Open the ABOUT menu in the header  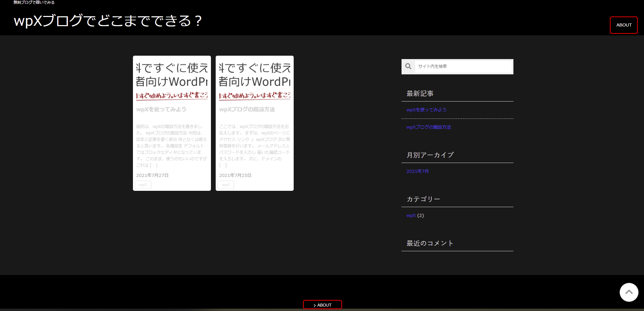click(x=624, y=25)
